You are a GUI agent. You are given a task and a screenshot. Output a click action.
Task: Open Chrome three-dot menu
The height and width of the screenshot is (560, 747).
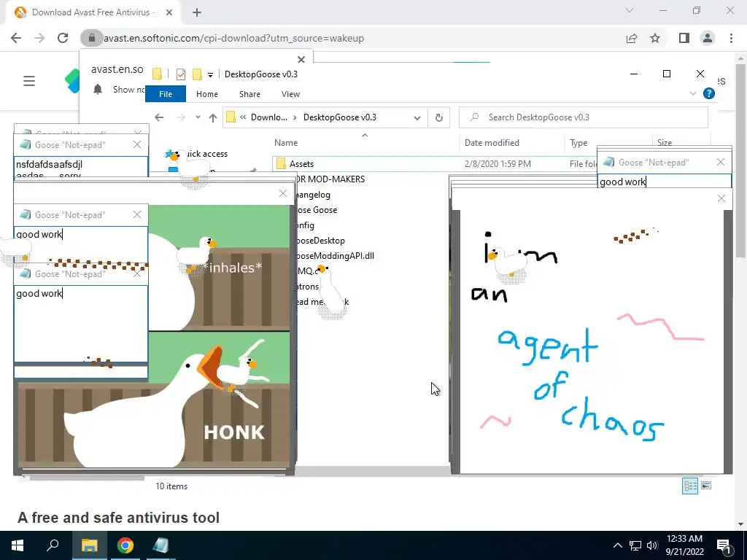(731, 38)
